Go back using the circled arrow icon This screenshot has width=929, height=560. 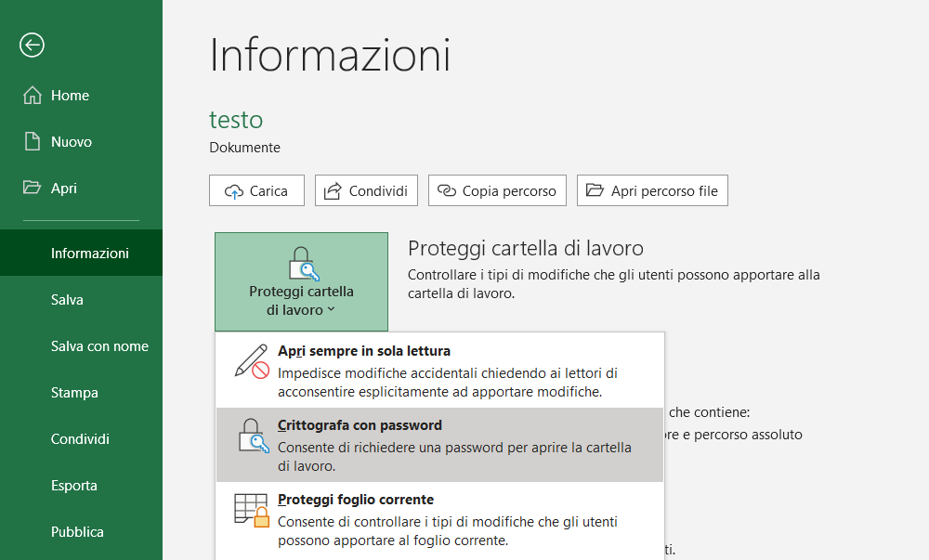(32, 45)
